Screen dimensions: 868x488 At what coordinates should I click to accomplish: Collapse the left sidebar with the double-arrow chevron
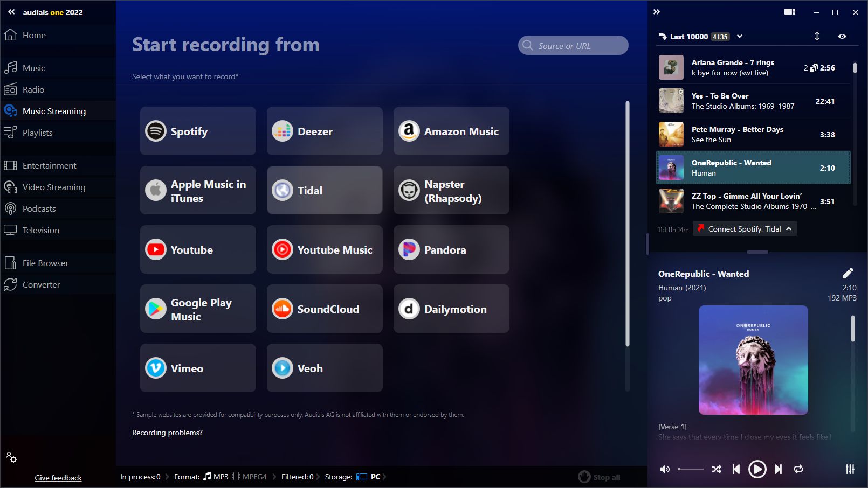click(x=11, y=12)
